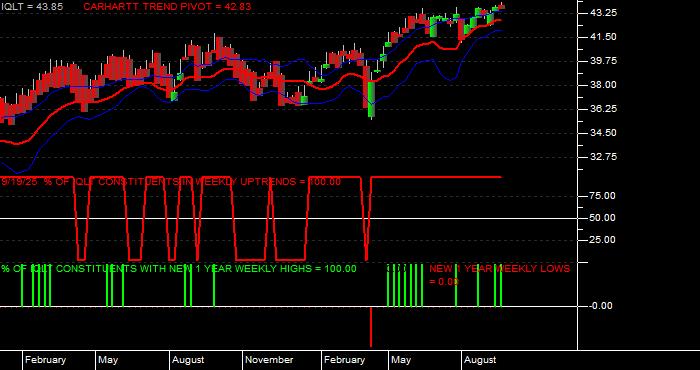This screenshot has width=700, height=370.
Task: Click the first May date label
Action: (108, 360)
